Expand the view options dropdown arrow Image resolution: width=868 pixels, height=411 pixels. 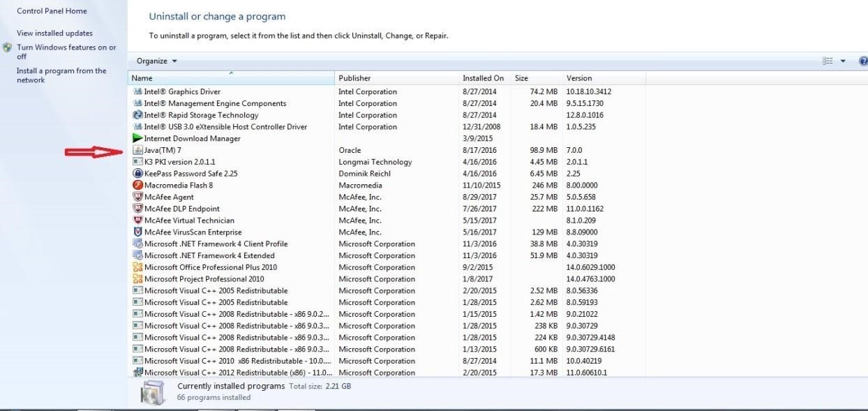(x=843, y=61)
